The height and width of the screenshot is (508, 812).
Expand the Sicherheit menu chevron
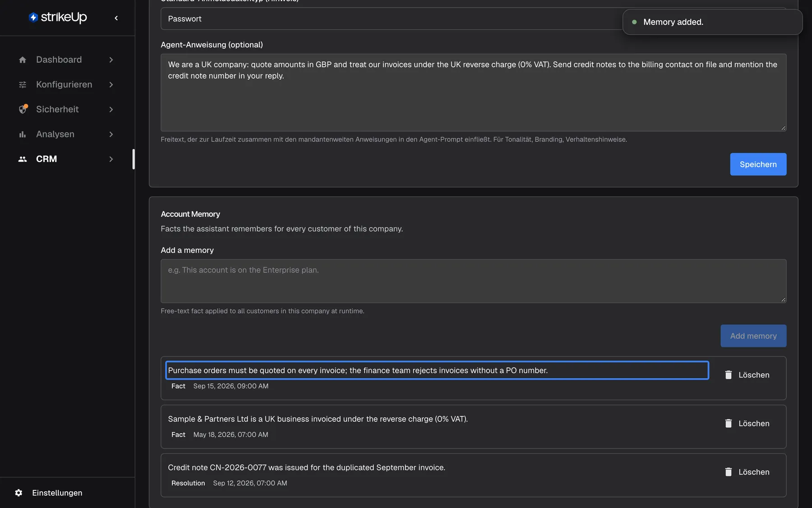tap(111, 109)
